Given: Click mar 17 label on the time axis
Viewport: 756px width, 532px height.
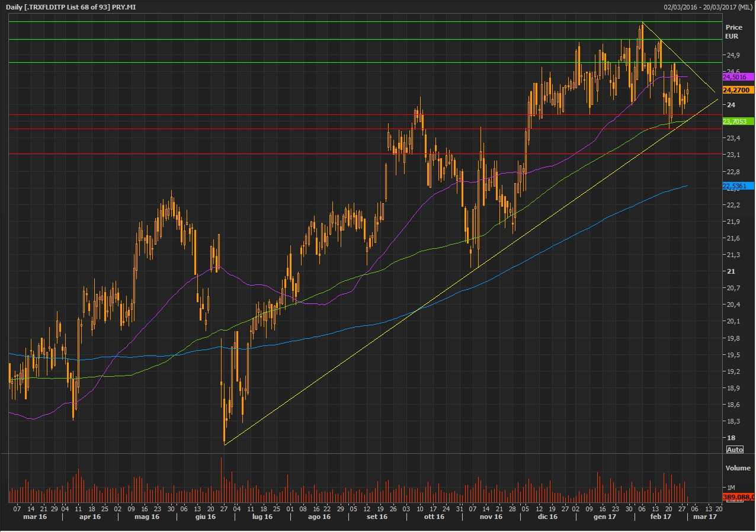Looking at the screenshot, I should coord(705,517).
